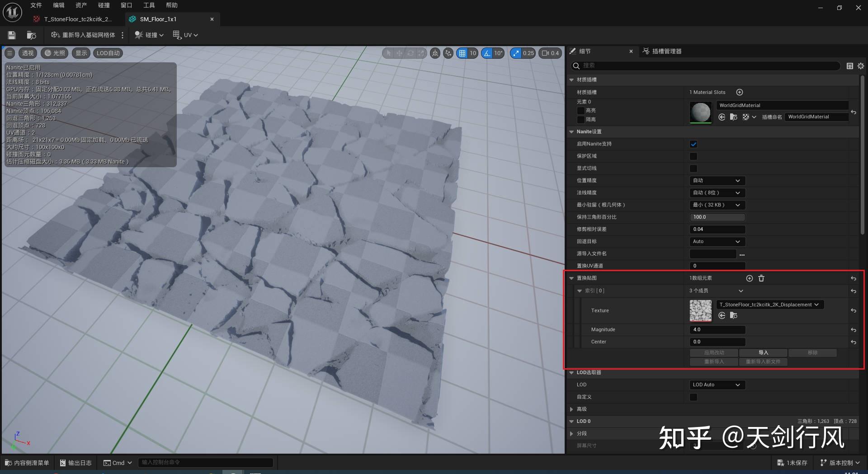Viewport: 868px width, 474px height.
Task: Click 导入 button under displacement map
Action: [x=763, y=353]
